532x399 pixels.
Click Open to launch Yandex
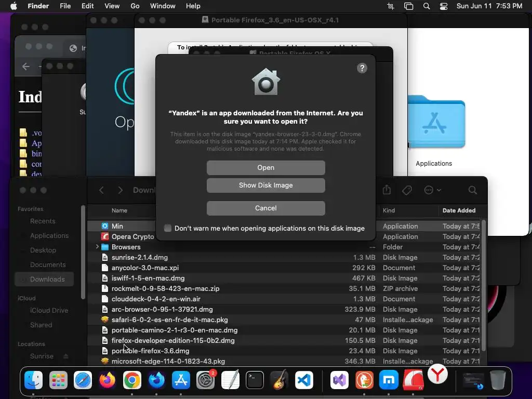click(265, 168)
